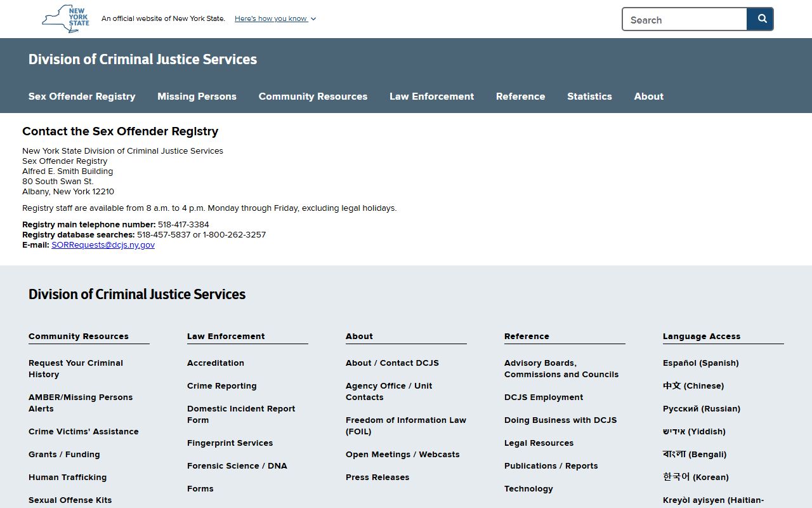Open the Reference nav menu
The image size is (812, 508).
point(520,97)
